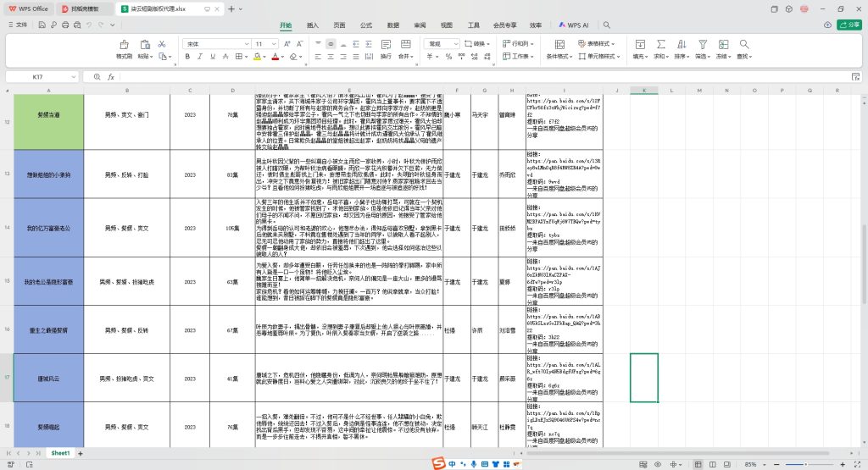The height and width of the screenshot is (470, 868).
Task: Toggle the middle vertical align button
Action: (x=331, y=44)
